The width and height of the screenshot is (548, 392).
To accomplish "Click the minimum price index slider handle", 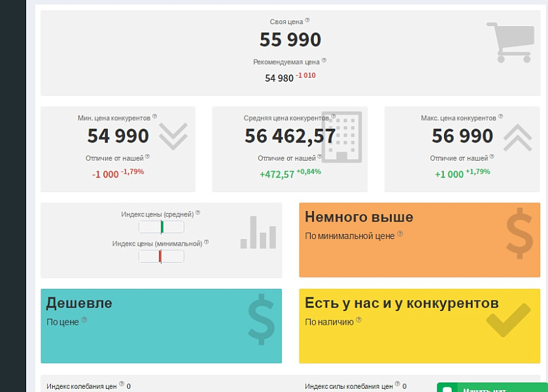I will (x=160, y=255).
